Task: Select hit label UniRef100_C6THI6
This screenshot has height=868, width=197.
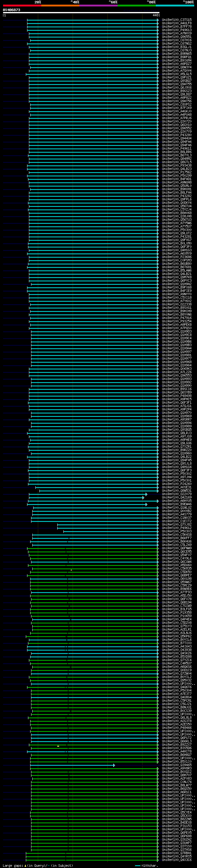Action: click(x=177, y=40)
